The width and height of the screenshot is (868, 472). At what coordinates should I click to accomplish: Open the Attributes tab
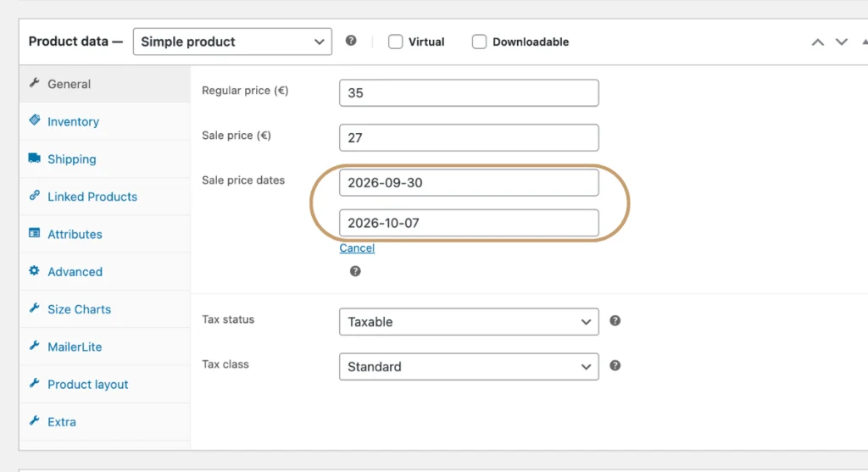tap(104, 234)
